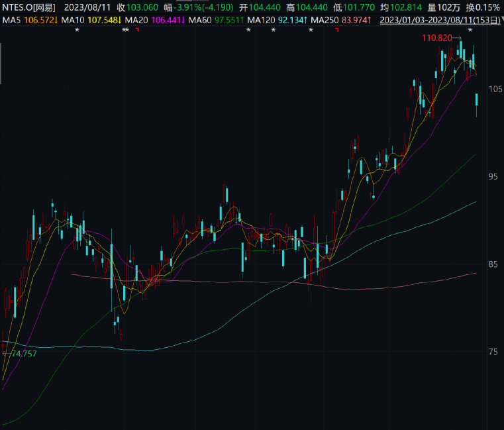
Task: Click the double-star event marker
Action: coord(125,30)
